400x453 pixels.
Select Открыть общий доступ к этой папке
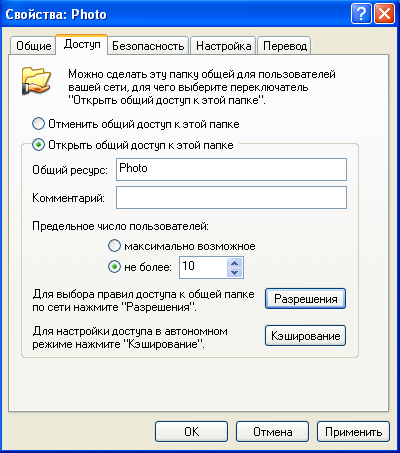tap(133, 145)
